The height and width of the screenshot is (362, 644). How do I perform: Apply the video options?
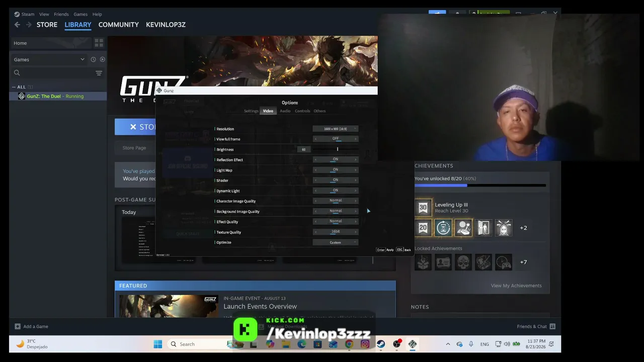385,250
